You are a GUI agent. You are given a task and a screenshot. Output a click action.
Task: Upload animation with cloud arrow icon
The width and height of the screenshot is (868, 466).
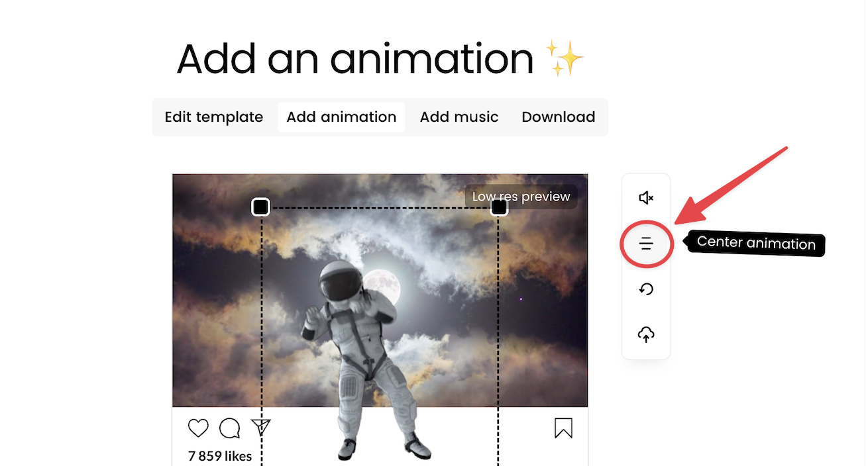[x=646, y=335]
